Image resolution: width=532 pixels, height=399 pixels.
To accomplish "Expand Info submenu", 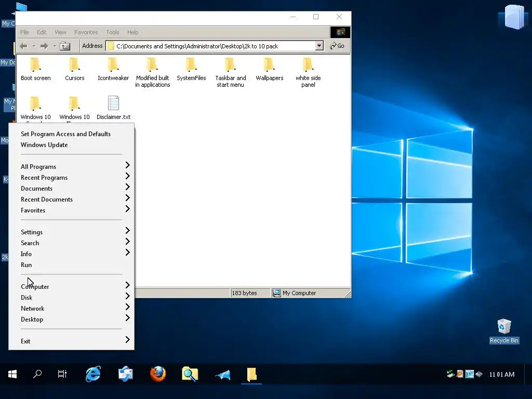I will [71, 254].
